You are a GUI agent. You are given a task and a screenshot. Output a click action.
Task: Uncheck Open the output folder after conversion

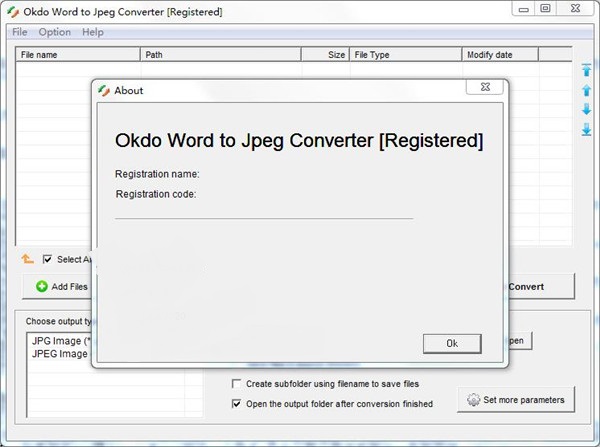(x=236, y=404)
